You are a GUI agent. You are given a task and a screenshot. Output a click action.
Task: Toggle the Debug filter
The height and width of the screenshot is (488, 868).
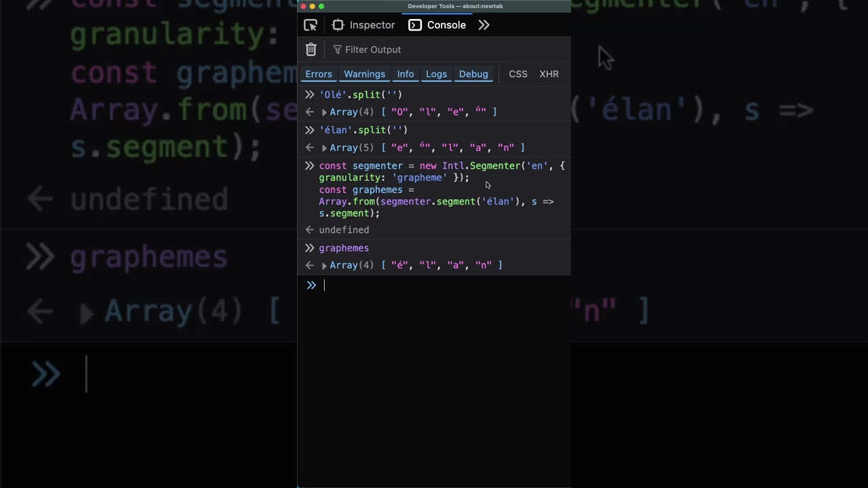(x=473, y=74)
